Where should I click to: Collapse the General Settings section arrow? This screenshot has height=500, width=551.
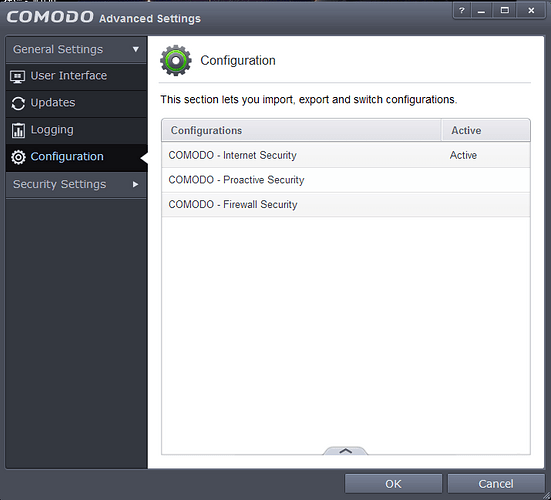(136, 50)
